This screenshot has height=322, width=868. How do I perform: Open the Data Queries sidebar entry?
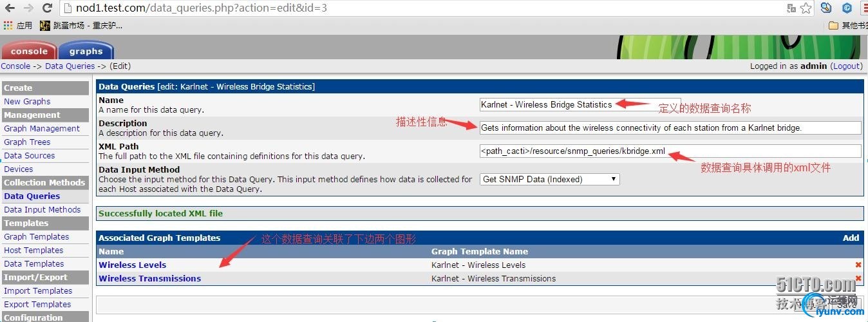[x=32, y=196]
